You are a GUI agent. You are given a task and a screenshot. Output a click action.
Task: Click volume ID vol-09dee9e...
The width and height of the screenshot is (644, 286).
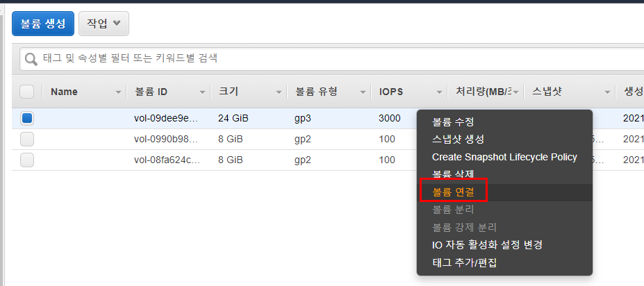tap(167, 119)
